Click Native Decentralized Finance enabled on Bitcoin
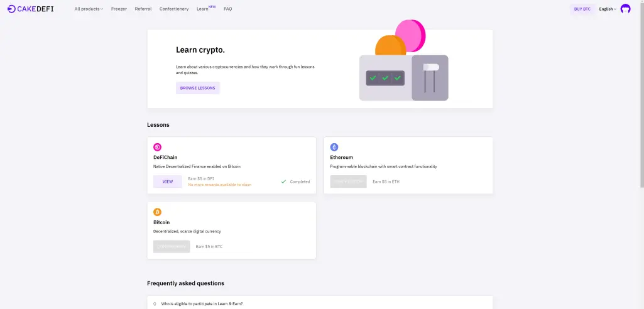The height and width of the screenshot is (309, 644). coord(197,166)
